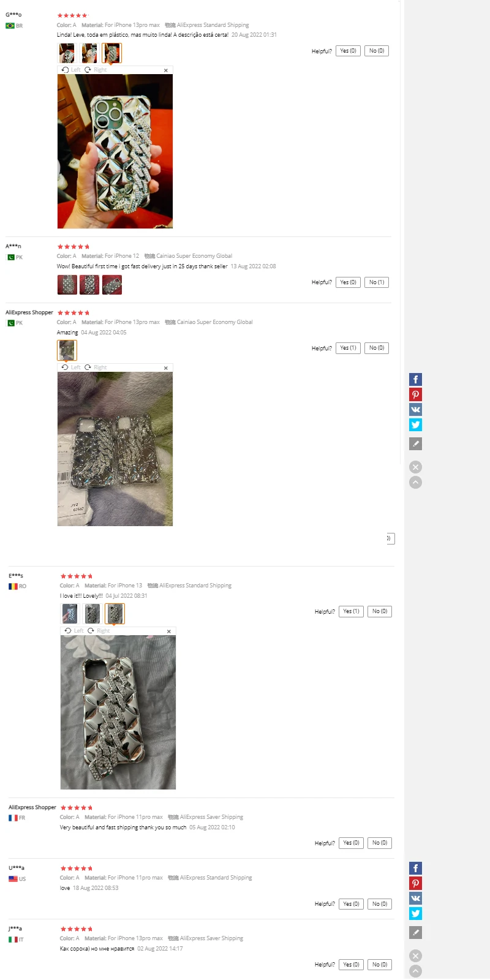Click lower Twitter share icon
490x980 pixels.
(x=415, y=913)
